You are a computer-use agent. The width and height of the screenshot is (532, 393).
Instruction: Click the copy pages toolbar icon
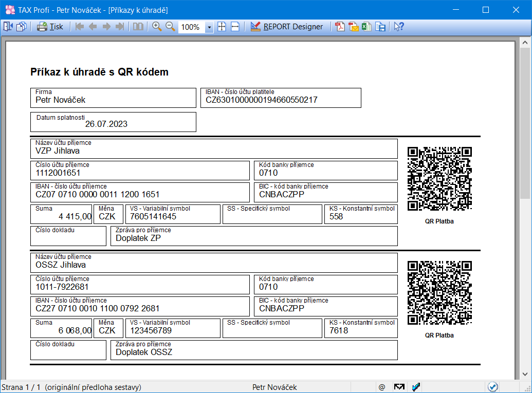click(22, 26)
